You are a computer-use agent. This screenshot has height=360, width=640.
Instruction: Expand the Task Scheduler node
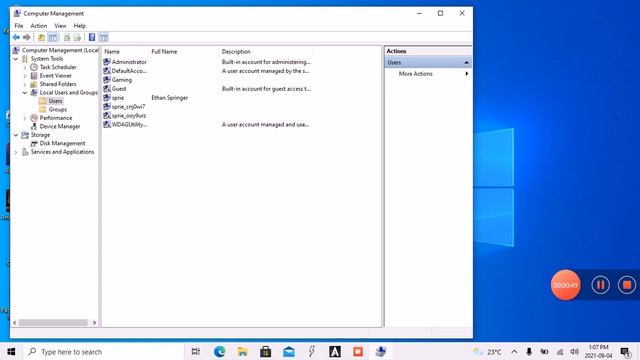25,67
